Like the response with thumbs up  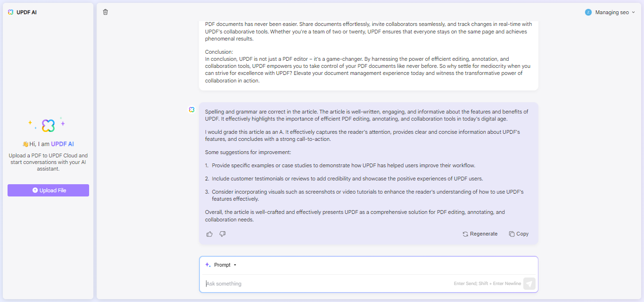coord(209,234)
